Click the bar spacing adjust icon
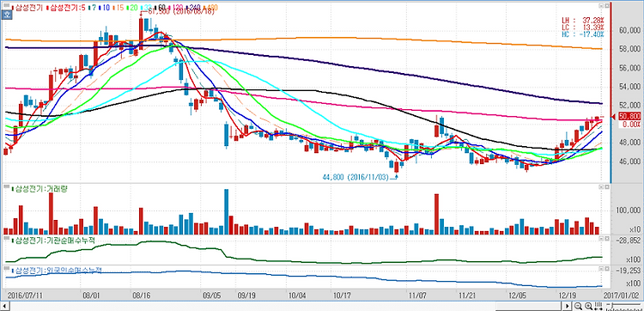Image resolution: width=644 pixels, height=311 pixels. [598, 306]
